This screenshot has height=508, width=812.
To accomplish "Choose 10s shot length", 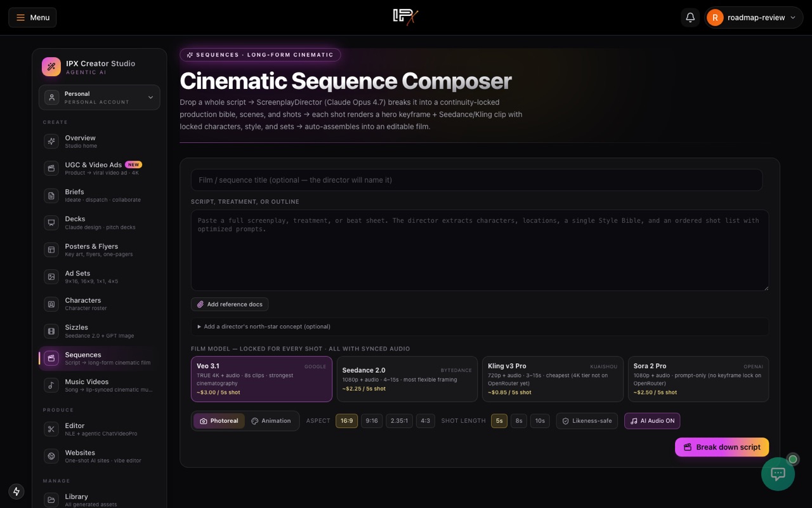I will [540, 420].
